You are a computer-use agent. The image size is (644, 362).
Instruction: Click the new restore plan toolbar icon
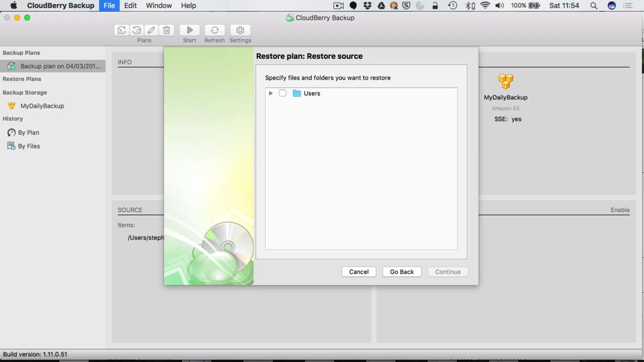137,30
